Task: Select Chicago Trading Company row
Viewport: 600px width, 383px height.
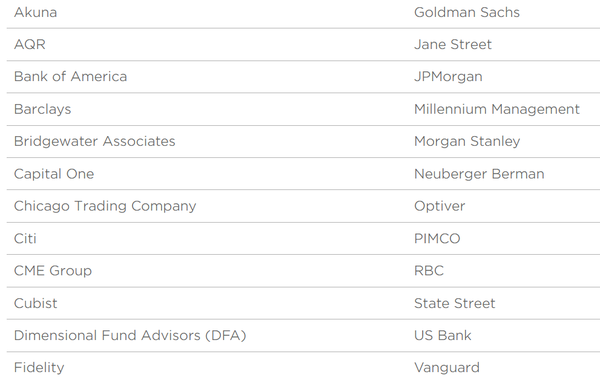Action: (x=105, y=206)
